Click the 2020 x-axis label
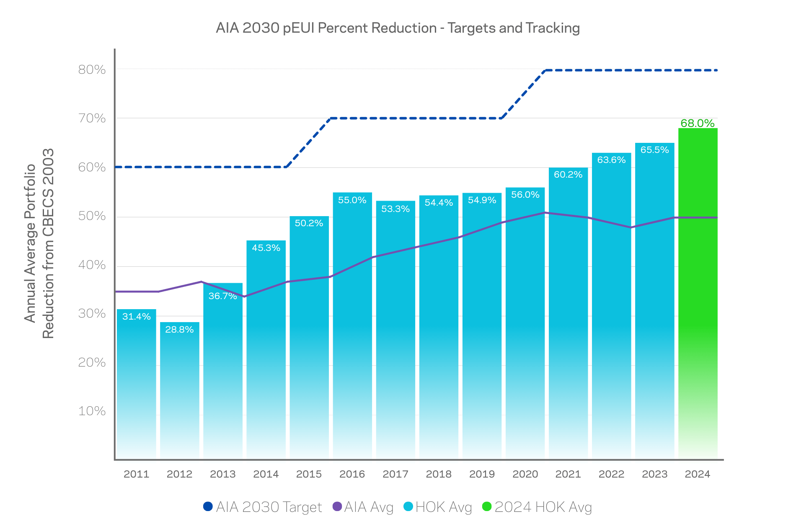This screenshot has width=796, height=532. tap(525, 474)
